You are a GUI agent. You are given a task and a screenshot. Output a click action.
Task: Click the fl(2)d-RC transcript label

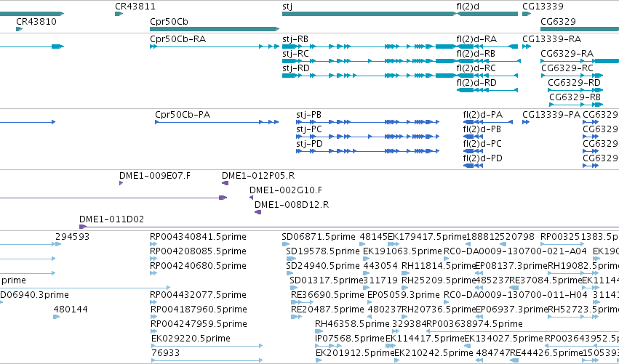click(x=476, y=68)
